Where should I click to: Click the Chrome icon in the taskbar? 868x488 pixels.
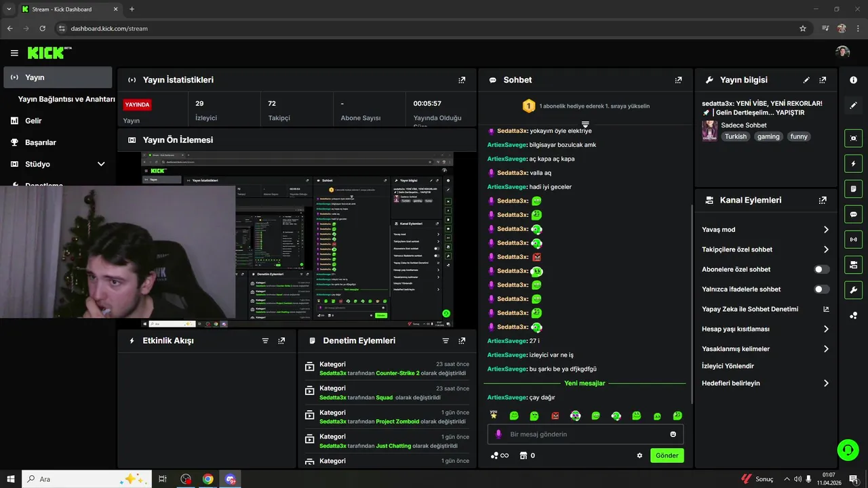(x=208, y=479)
